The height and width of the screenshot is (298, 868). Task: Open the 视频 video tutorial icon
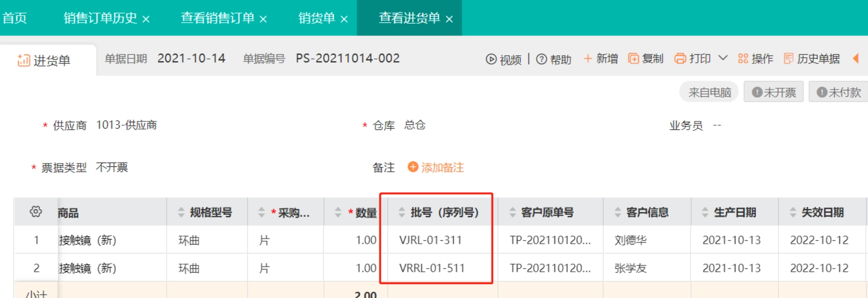click(x=491, y=59)
